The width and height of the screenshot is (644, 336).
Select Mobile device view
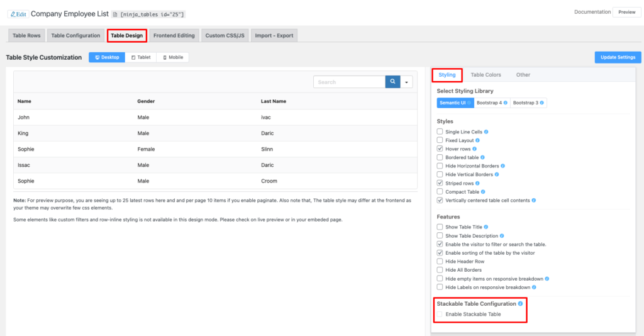(x=173, y=57)
